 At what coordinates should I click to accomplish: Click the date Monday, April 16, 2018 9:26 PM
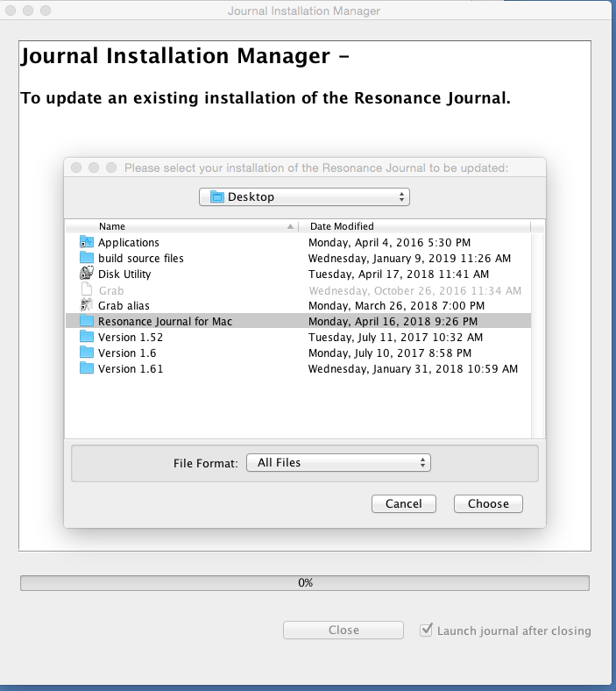393,321
